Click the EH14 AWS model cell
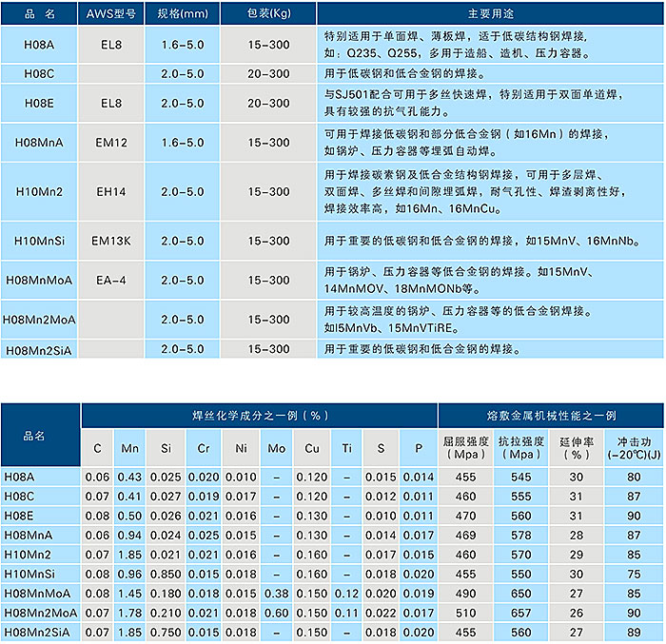The width and height of the screenshot is (666, 644). coord(113,191)
